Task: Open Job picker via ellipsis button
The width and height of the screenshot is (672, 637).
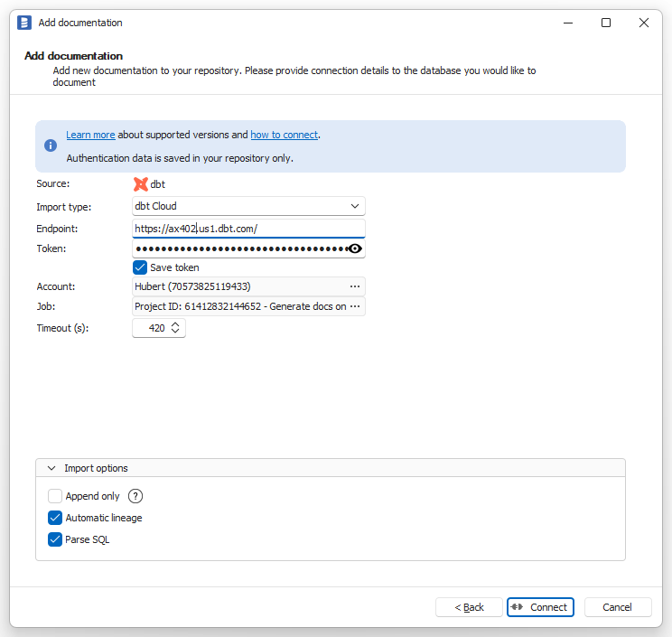Action: click(x=355, y=306)
